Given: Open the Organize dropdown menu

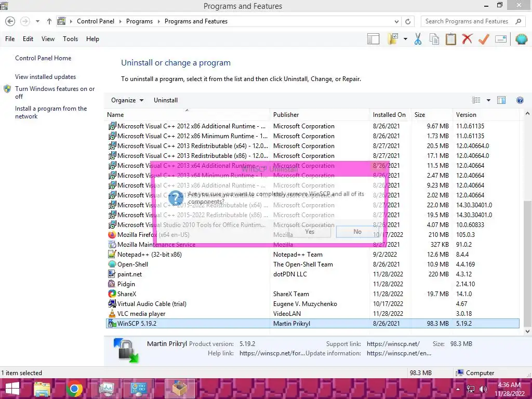Looking at the screenshot, I should coord(127,100).
